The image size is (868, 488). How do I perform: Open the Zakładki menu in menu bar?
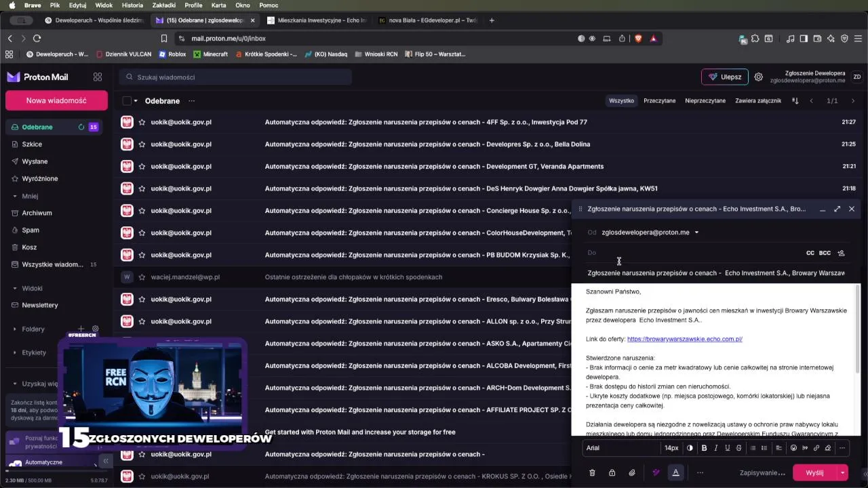[164, 5]
